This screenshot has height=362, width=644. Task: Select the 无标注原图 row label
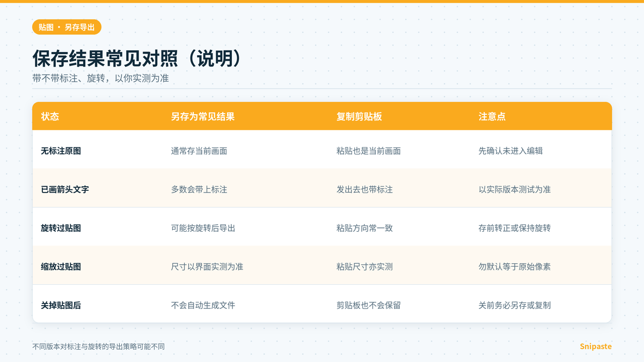click(61, 151)
